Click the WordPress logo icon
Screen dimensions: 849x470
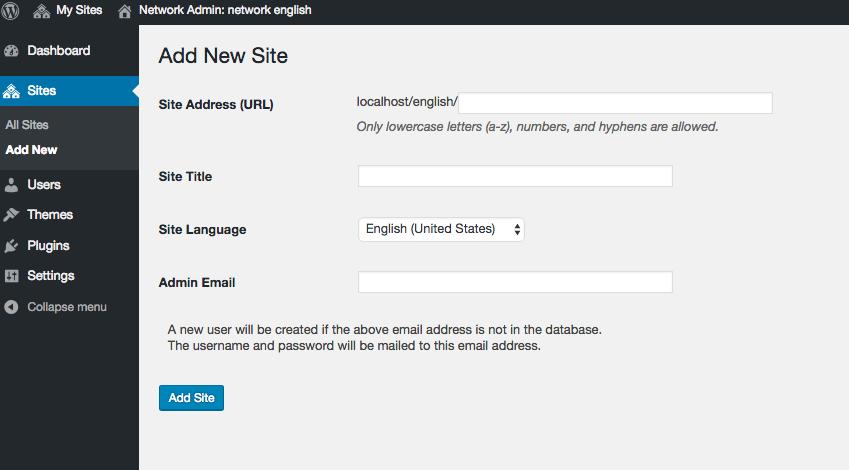click(x=10, y=11)
